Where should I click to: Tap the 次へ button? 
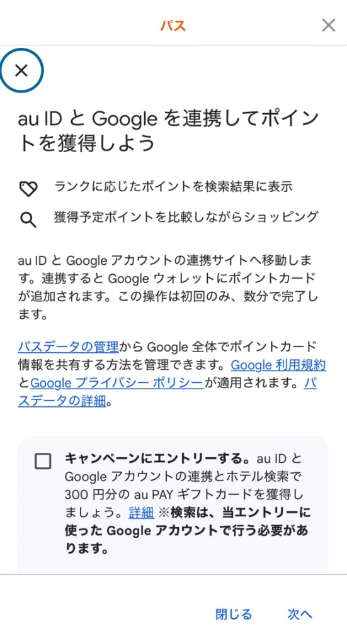click(300, 614)
